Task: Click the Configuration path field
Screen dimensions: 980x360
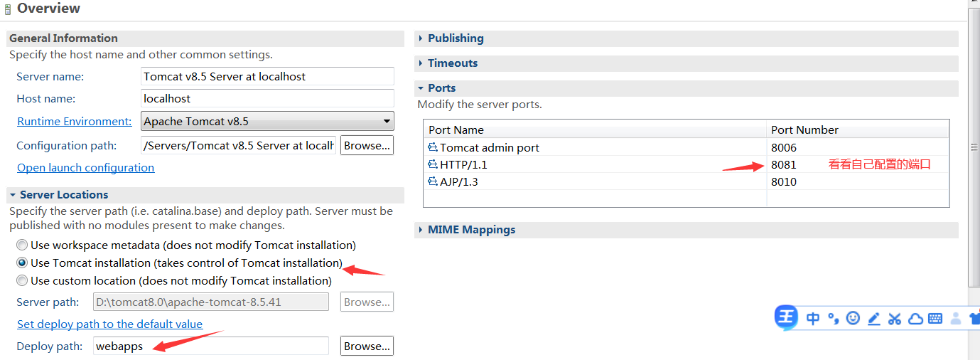Action: [238, 145]
